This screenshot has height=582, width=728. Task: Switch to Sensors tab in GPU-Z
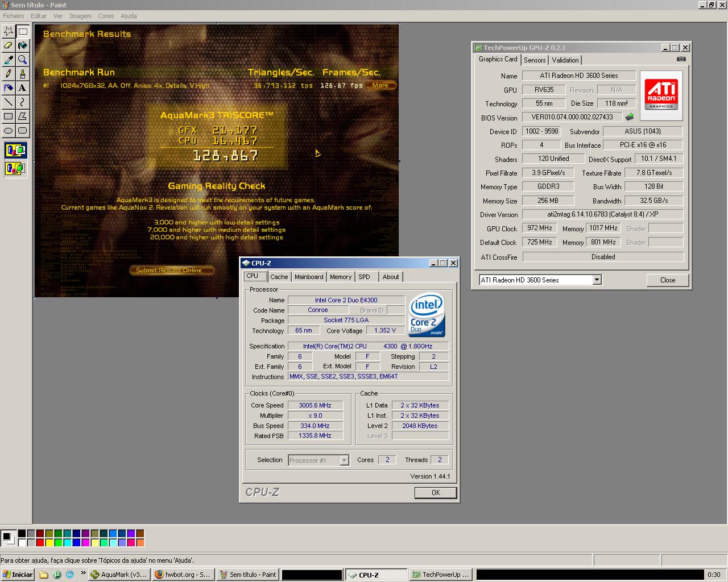pos(535,60)
